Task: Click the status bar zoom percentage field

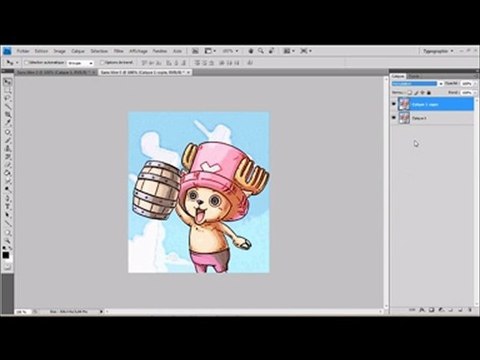Action: pos(23,312)
